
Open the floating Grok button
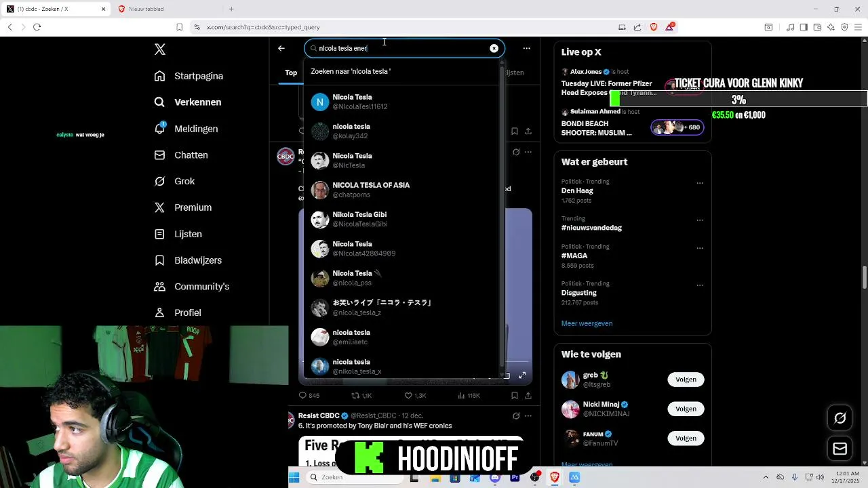[x=840, y=418]
